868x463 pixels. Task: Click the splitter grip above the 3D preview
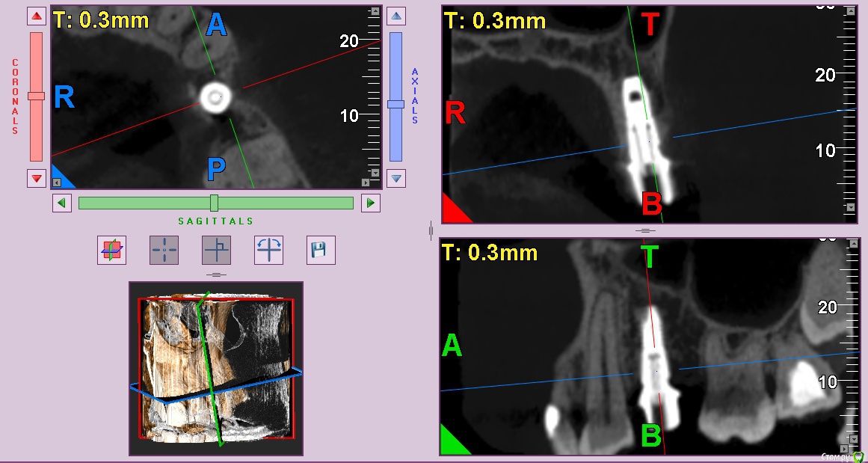click(x=216, y=275)
